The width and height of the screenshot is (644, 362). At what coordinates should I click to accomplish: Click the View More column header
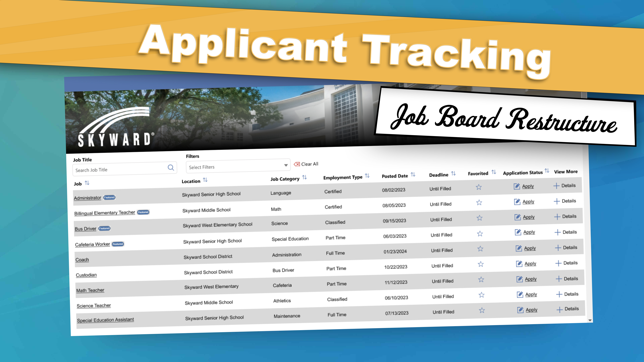tap(566, 172)
